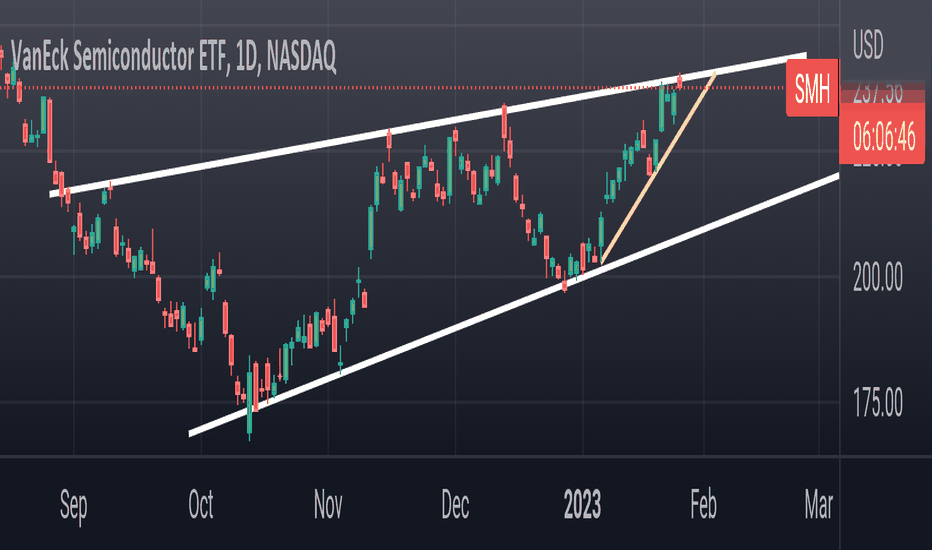The height and width of the screenshot is (550, 932).
Task: Click the Dec label on time axis
Action: 455,505
